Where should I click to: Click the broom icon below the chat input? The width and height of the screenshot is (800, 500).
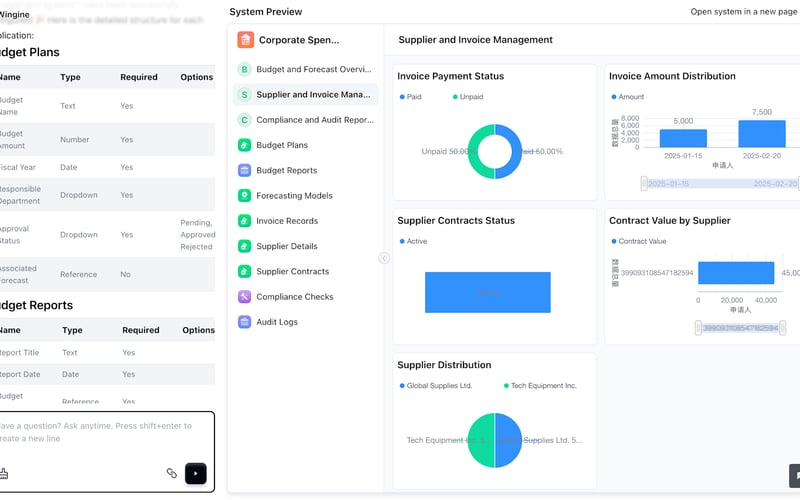pos(4,473)
